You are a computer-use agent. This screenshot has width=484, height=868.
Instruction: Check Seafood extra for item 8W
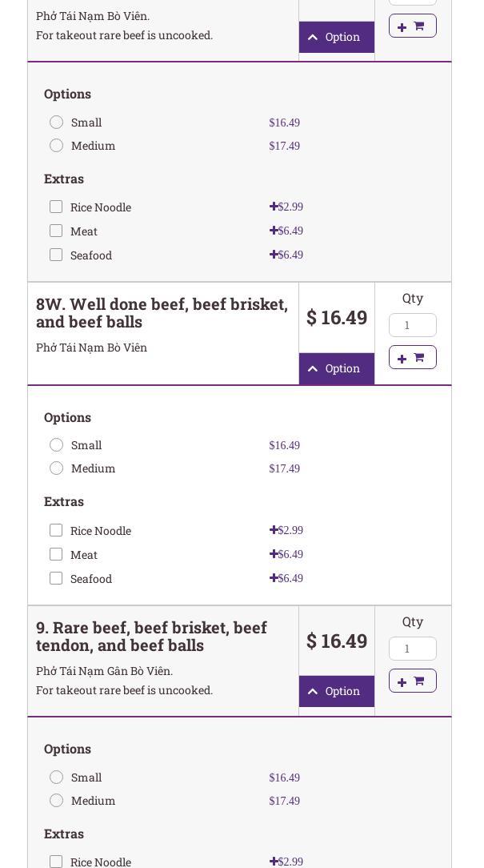click(x=56, y=578)
